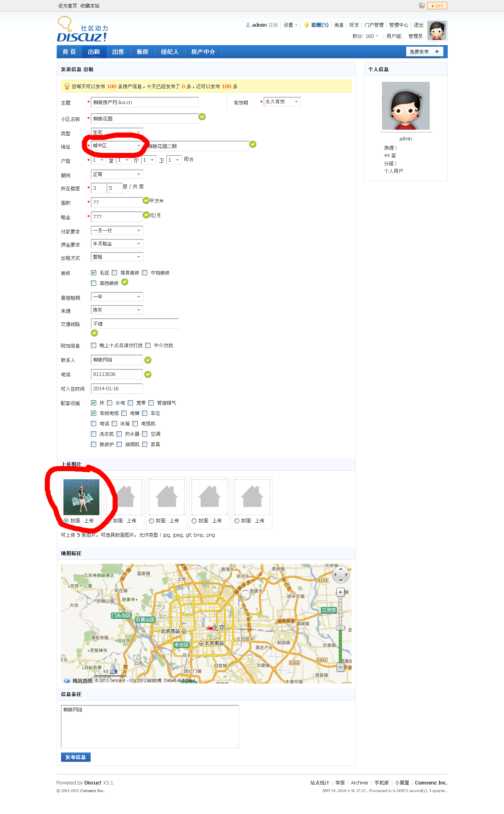Open the 经纪人 nav tab
The height and width of the screenshot is (814, 504).
pos(170,52)
